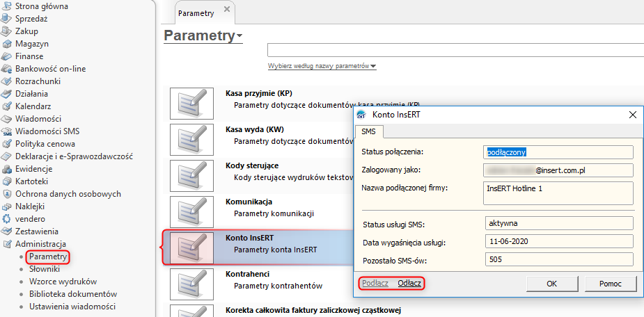This screenshot has width=644, height=317.
Task: Open the Wiadomości SMS icon
Action: (x=6, y=131)
